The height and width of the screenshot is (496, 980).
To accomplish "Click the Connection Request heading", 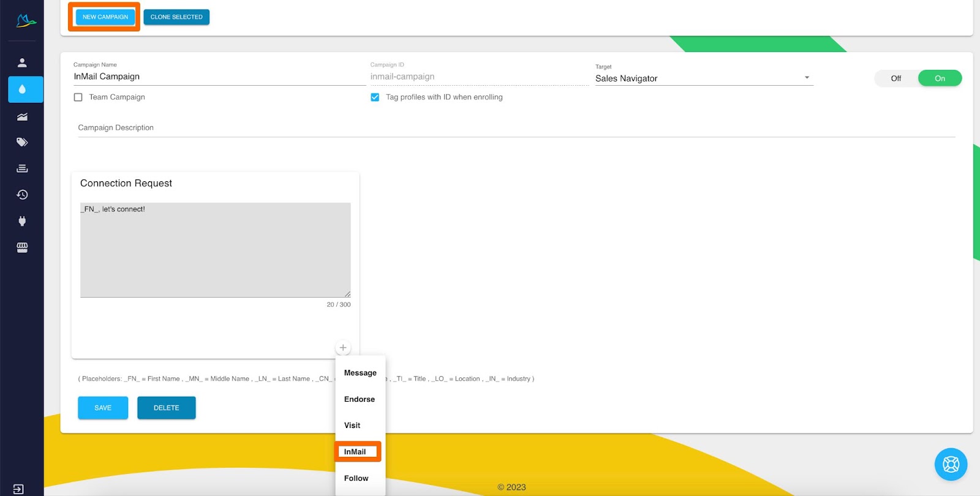I will tap(126, 183).
